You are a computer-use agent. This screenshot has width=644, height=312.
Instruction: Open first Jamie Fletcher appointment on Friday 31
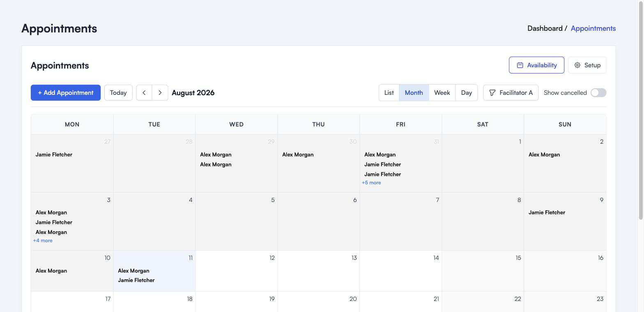tap(382, 165)
